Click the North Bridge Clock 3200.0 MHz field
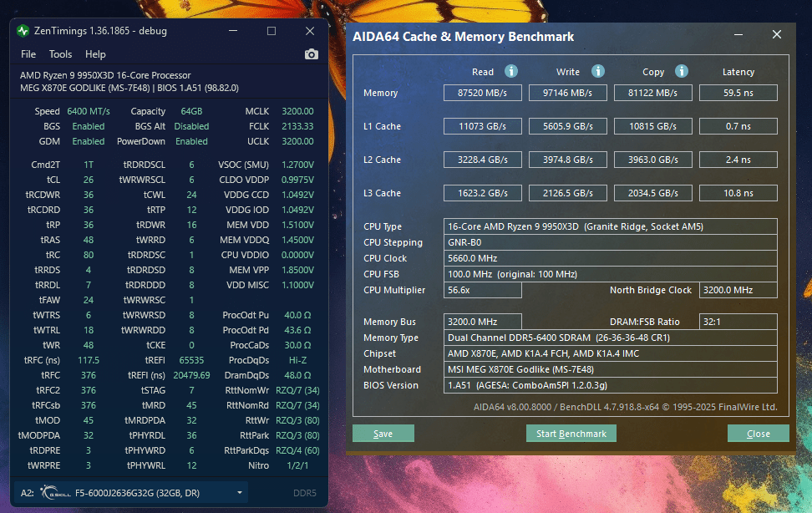 (x=738, y=290)
